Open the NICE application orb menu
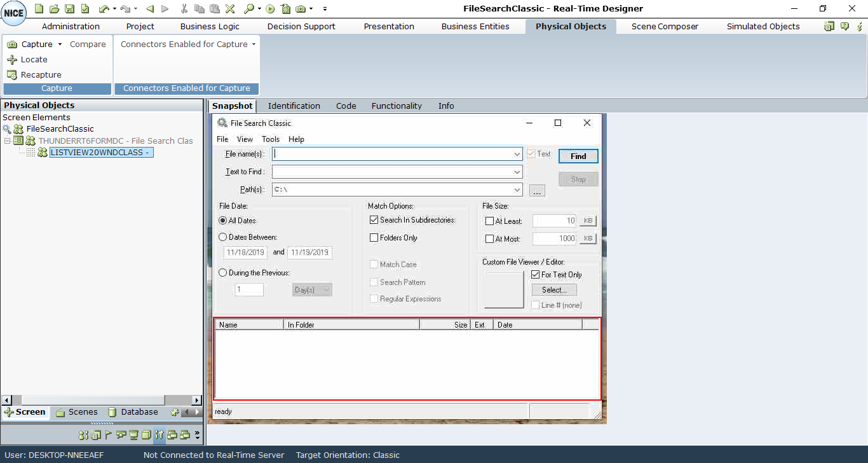Image resolution: width=868 pixels, height=463 pixels. (x=14, y=13)
